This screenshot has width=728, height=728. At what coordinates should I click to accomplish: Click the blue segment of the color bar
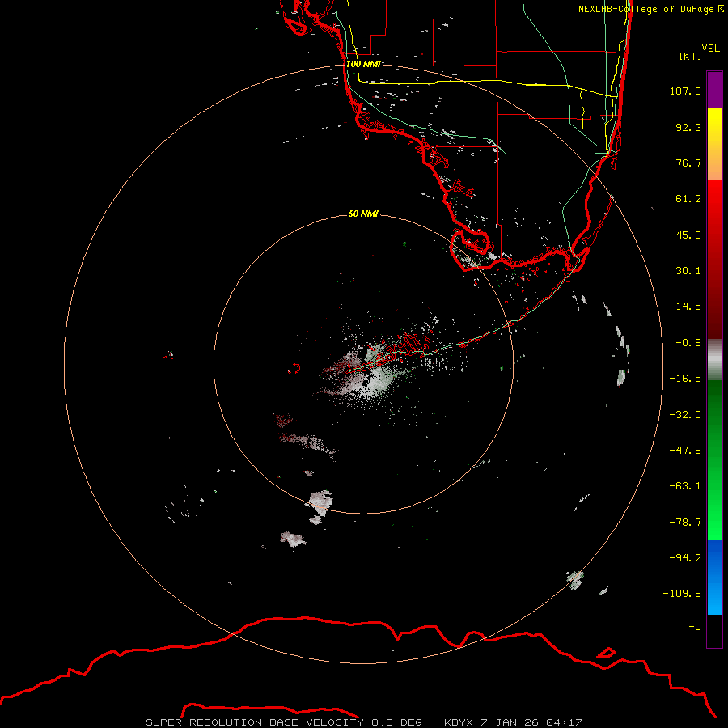tap(714, 577)
